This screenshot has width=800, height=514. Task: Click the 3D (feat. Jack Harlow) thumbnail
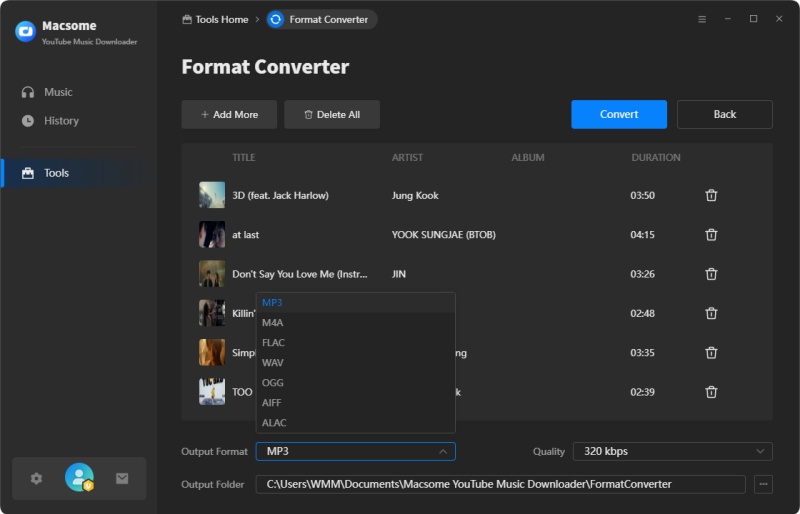click(x=212, y=195)
